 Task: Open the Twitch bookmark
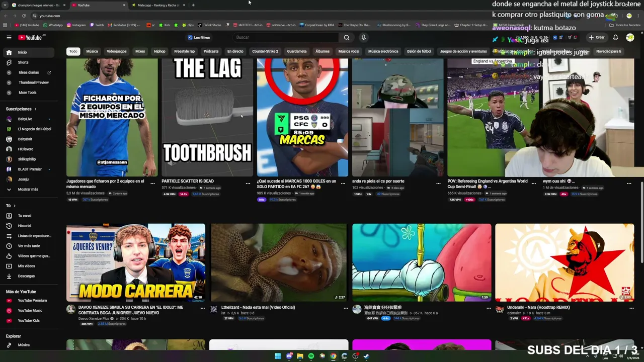pos(97,25)
